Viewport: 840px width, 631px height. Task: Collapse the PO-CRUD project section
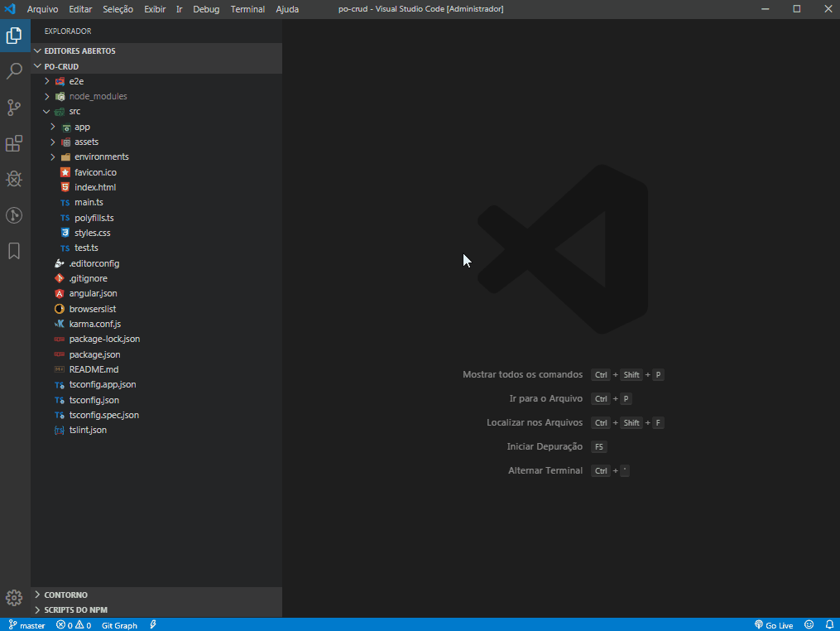click(37, 66)
